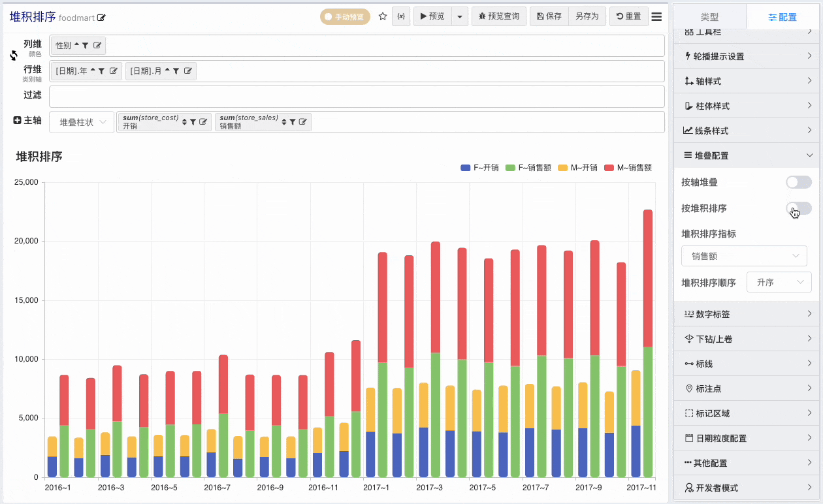Viewport: 823px width, 504px height.
Task: Expand the 柱体样式 section
Action: pos(748,106)
